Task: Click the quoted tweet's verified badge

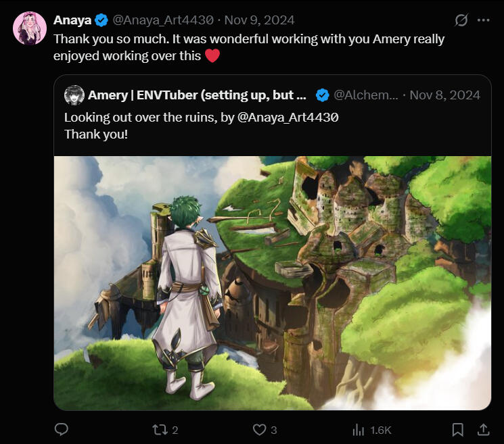Action: 323,95
